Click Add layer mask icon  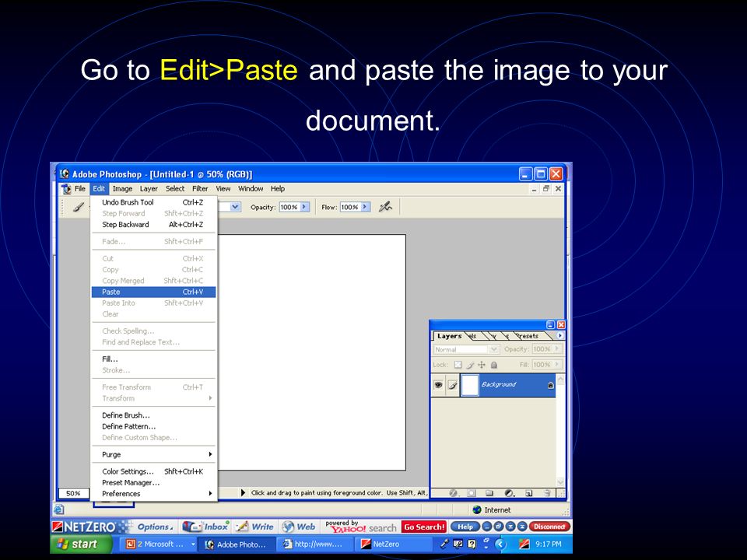click(x=472, y=493)
